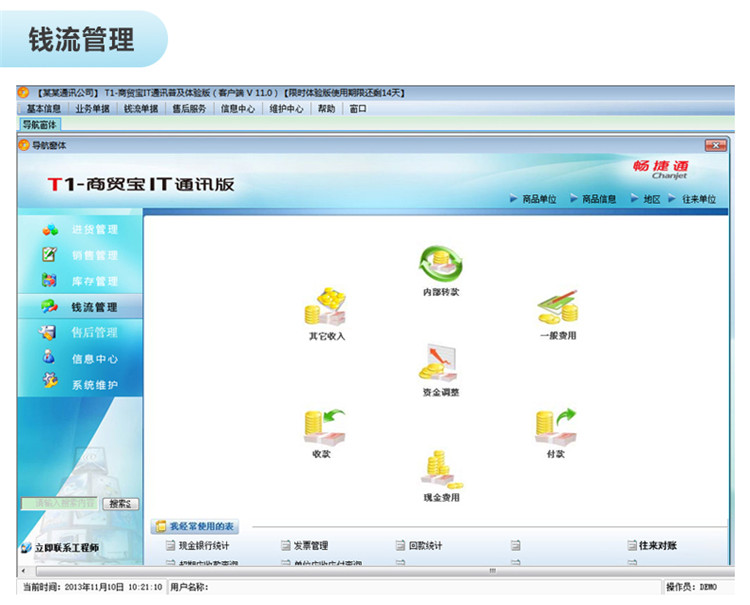
Task: Open 帮助 menu
Action: (x=327, y=109)
